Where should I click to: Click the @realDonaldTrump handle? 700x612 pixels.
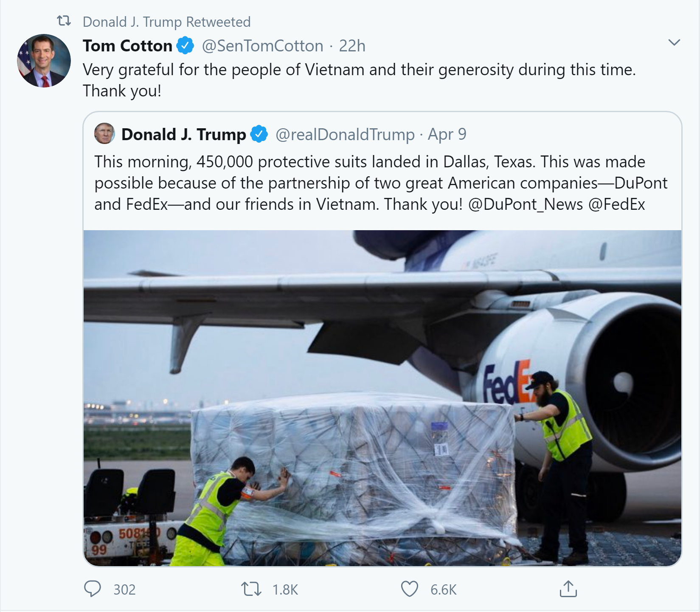(345, 134)
